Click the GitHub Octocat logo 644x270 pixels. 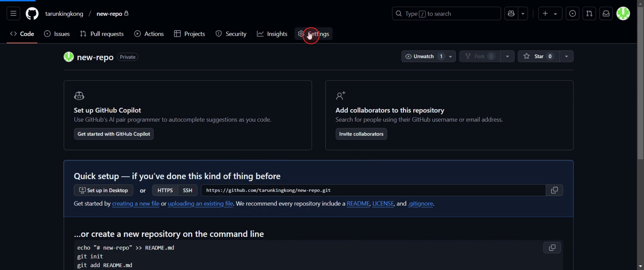tap(32, 14)
